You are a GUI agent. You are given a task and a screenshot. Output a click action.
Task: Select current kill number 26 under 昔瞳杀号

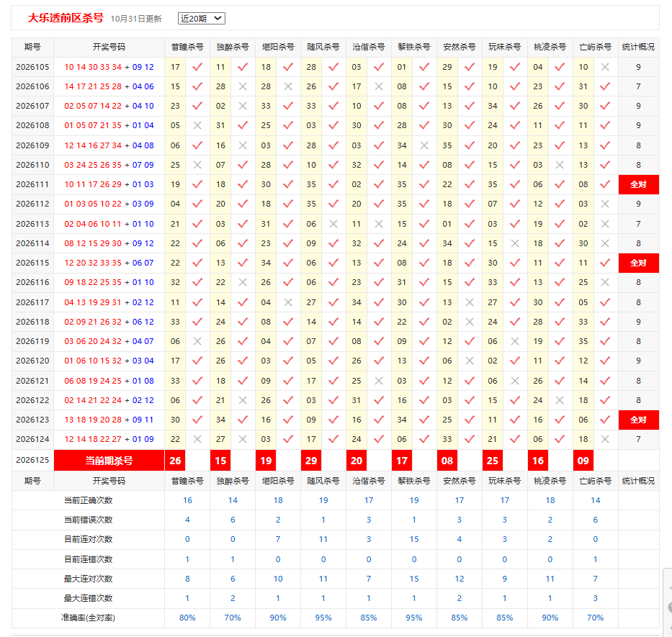tap(175, 461)
